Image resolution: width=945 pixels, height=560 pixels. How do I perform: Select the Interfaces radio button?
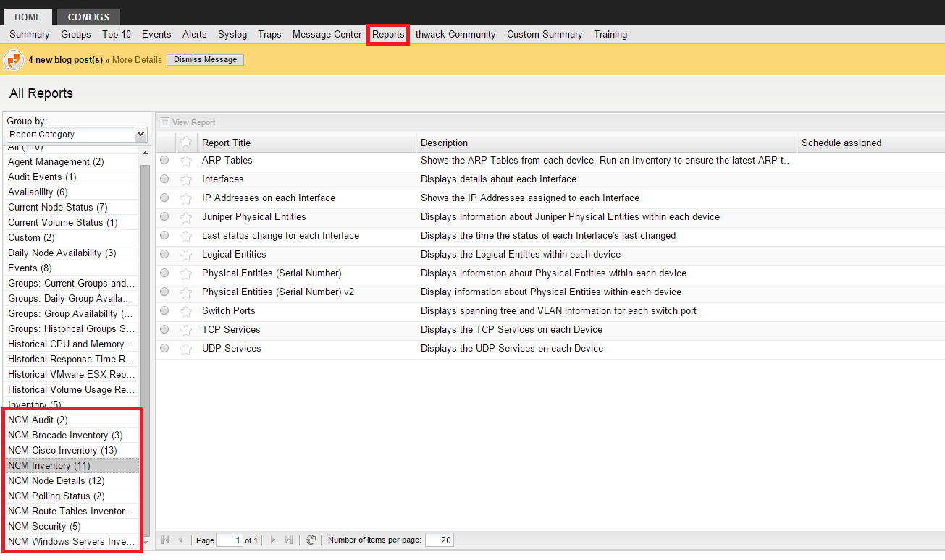(x=164, y=179)
